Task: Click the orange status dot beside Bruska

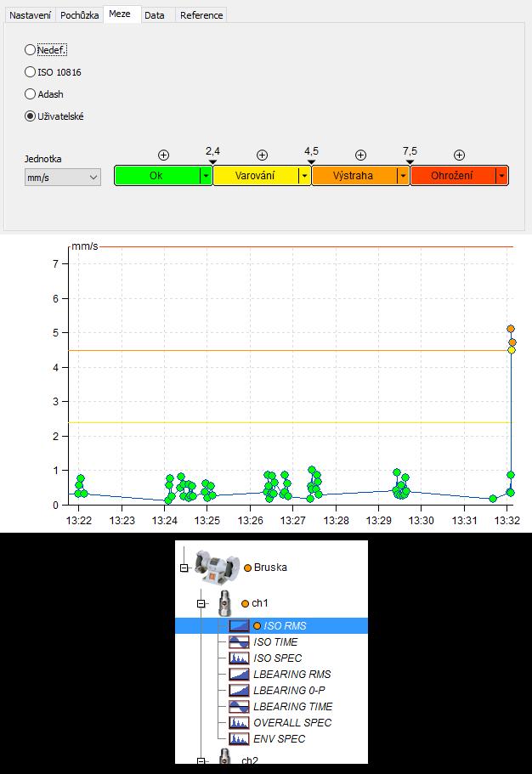Action: coord(248,568)
